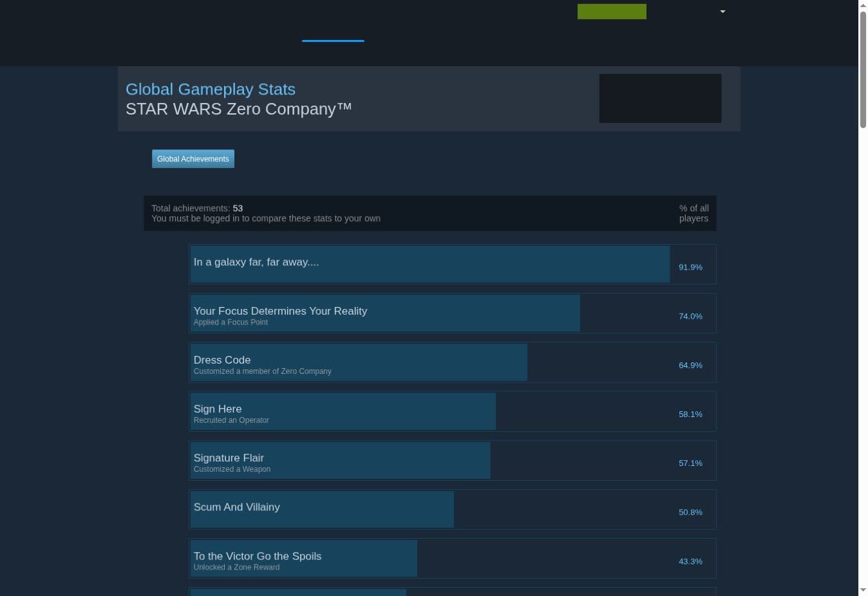This screenshot has height=596, width=868.
Task: Select the Scum And Villainy achievement row
Action: click(x=453, y=509)
